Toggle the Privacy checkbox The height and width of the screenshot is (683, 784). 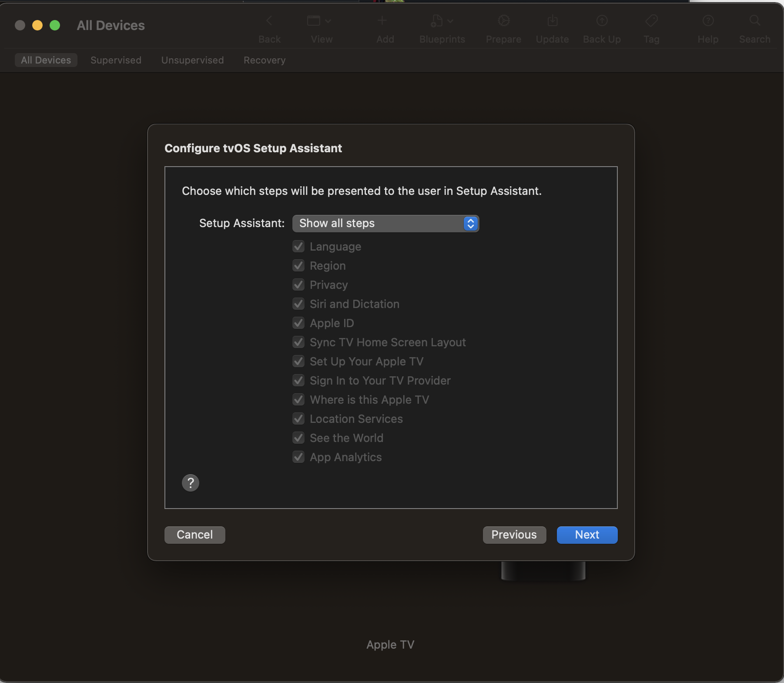click(298, 285)
